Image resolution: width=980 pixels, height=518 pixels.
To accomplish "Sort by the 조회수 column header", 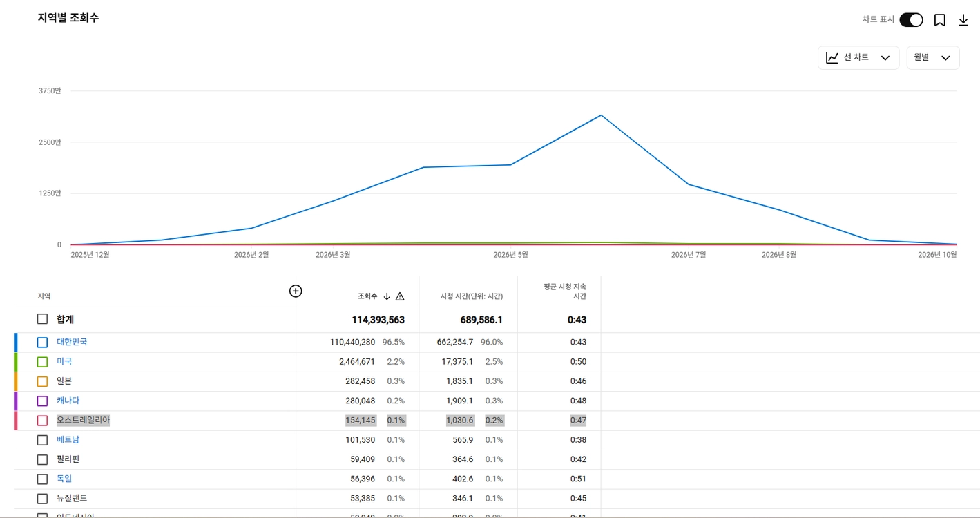I will (x=367, y=296).
